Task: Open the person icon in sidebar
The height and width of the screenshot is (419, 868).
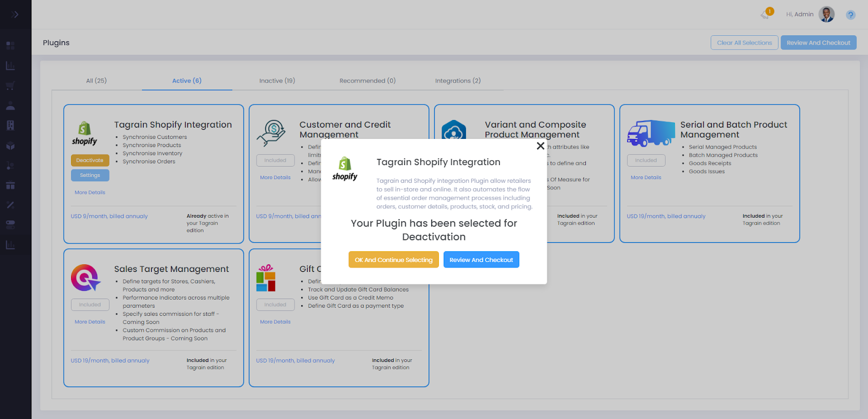Action: 10,106
